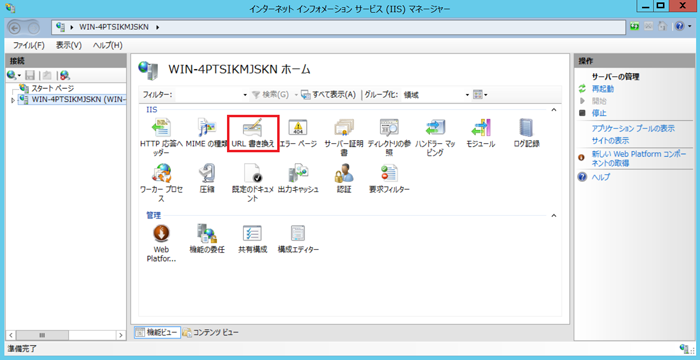Switch to the 機能ビュー tab
The width and height of the screenshot is (700, 360).
pos(157,332)
